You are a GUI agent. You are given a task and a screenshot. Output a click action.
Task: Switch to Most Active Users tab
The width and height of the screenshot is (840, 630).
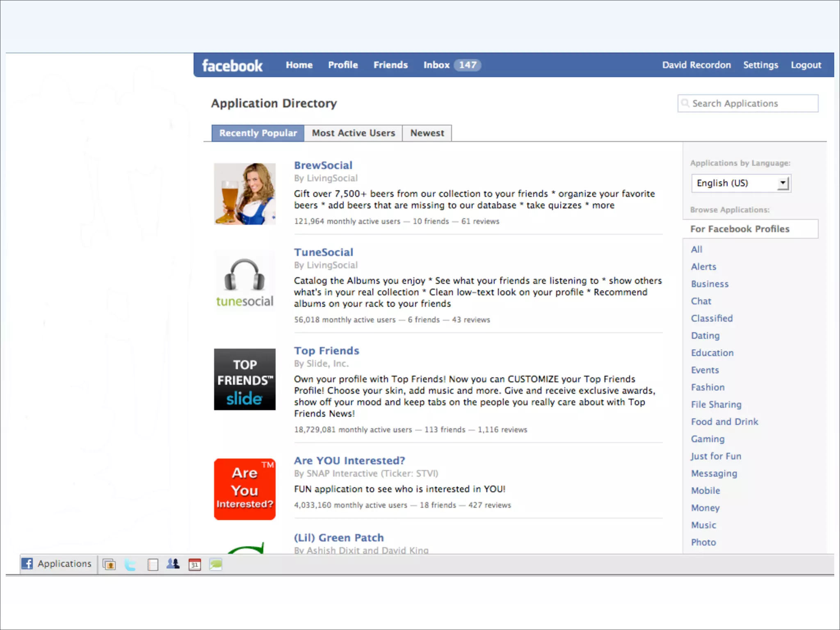(x=353, y=133)
